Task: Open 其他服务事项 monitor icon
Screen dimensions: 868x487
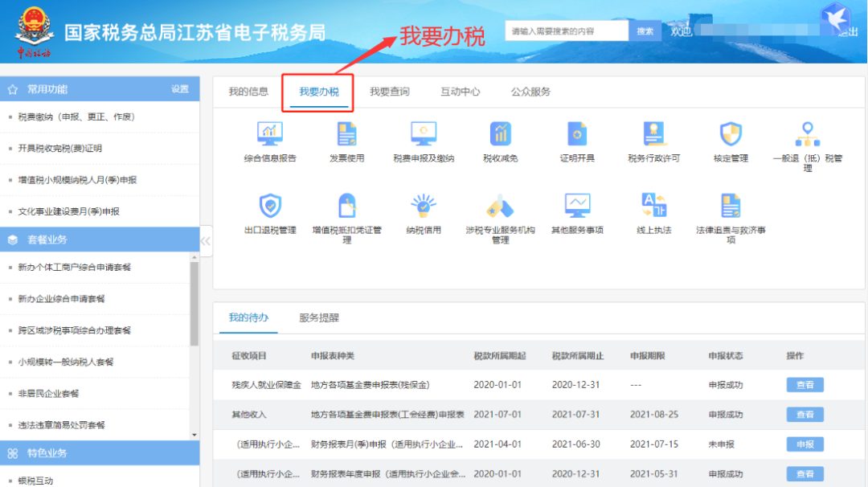Action: pyautogui.click(x=577, y=206)
